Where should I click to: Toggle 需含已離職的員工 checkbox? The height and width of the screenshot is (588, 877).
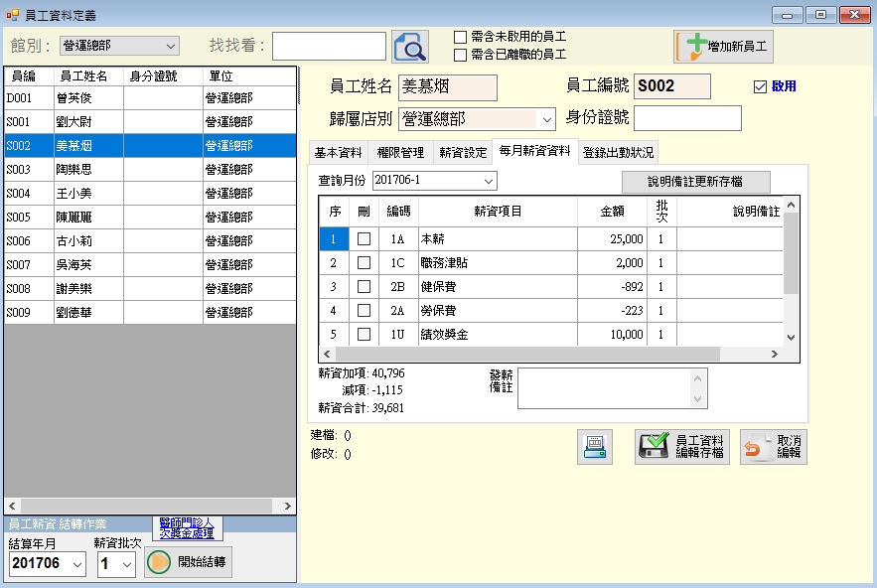(460, 55)
